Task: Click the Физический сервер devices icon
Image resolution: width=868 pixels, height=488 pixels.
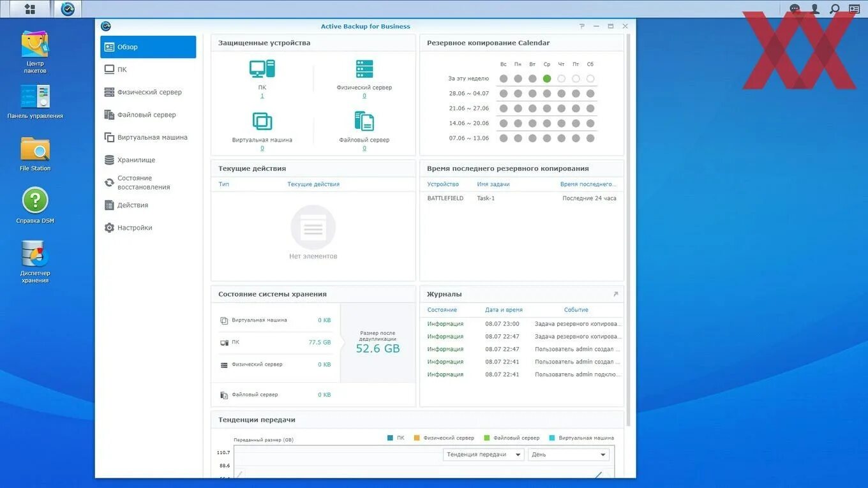Action: (x=364, y=69)
